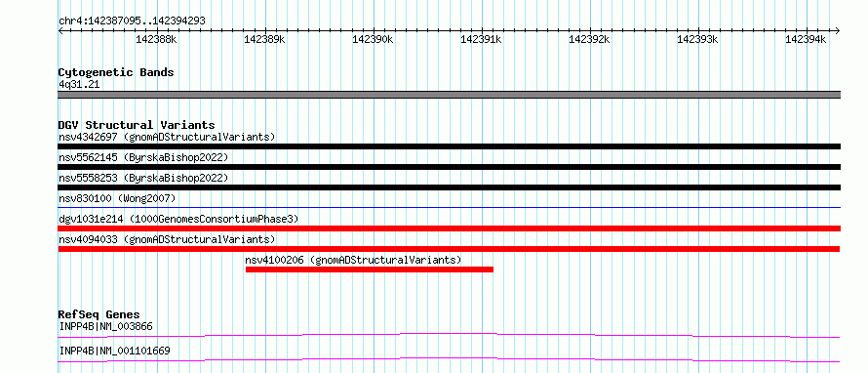
Task: Select the 4q31.21 band label
Action: (79, 85)
